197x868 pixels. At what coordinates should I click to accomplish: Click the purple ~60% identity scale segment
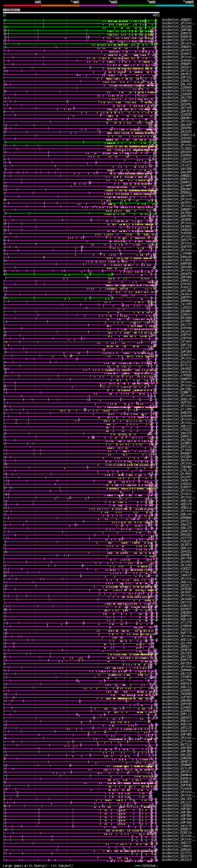[99, 6]
